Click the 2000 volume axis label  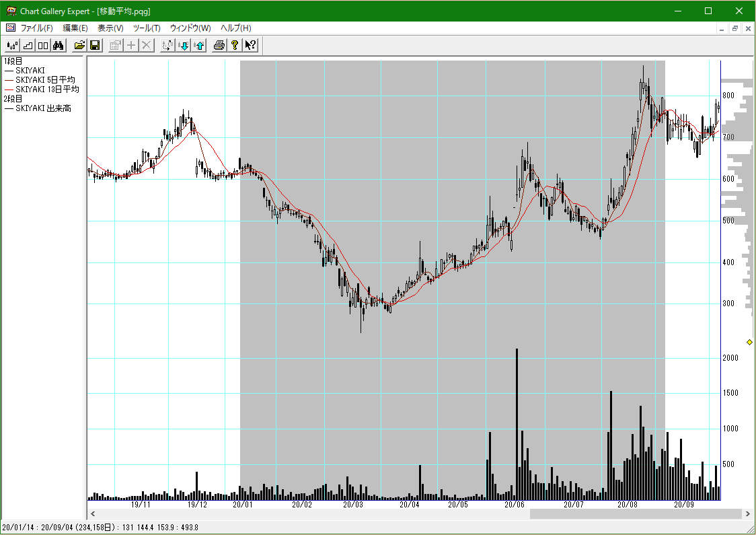(730, 358)
